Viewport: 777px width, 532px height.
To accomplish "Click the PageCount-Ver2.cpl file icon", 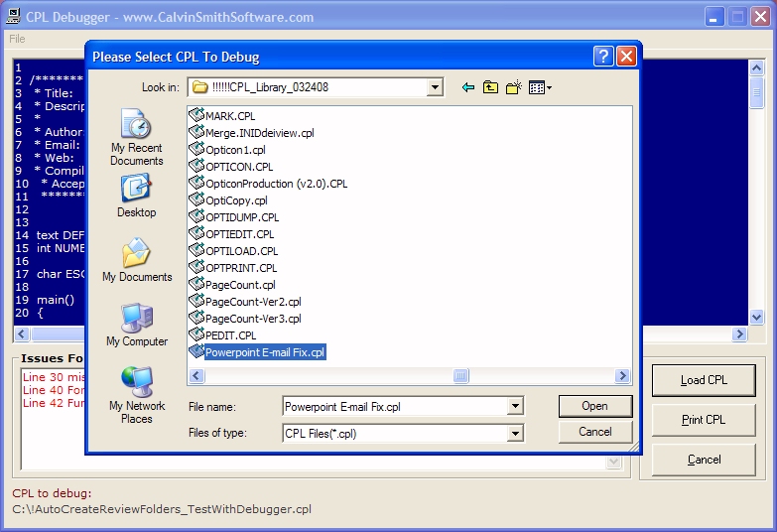I will click(x=196, y=301).
